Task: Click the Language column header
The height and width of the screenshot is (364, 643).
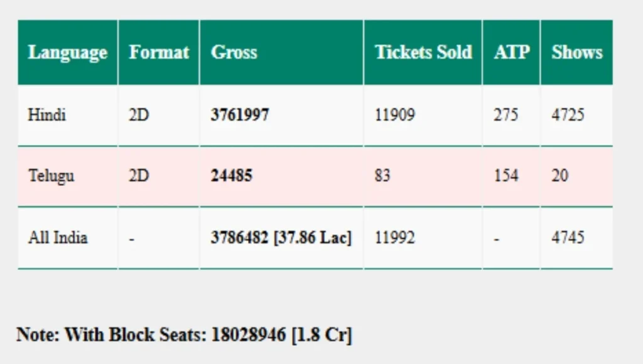Action: [x=67, y=52]
